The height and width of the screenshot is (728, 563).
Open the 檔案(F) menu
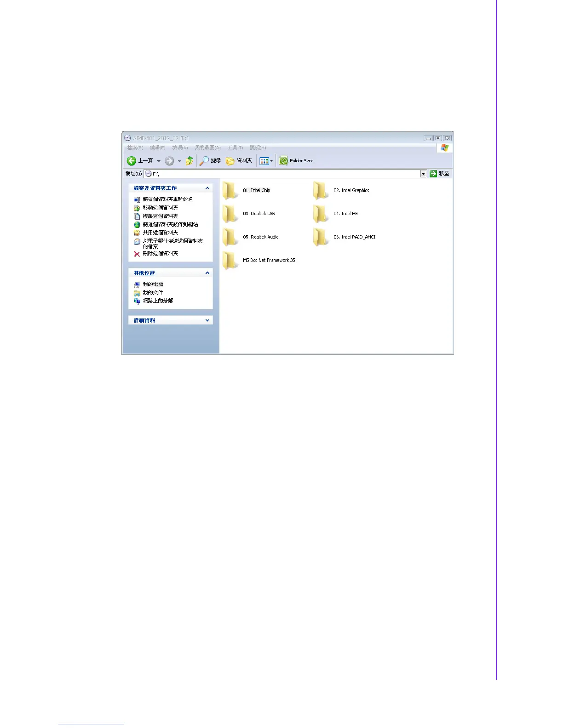click(135, 148)
